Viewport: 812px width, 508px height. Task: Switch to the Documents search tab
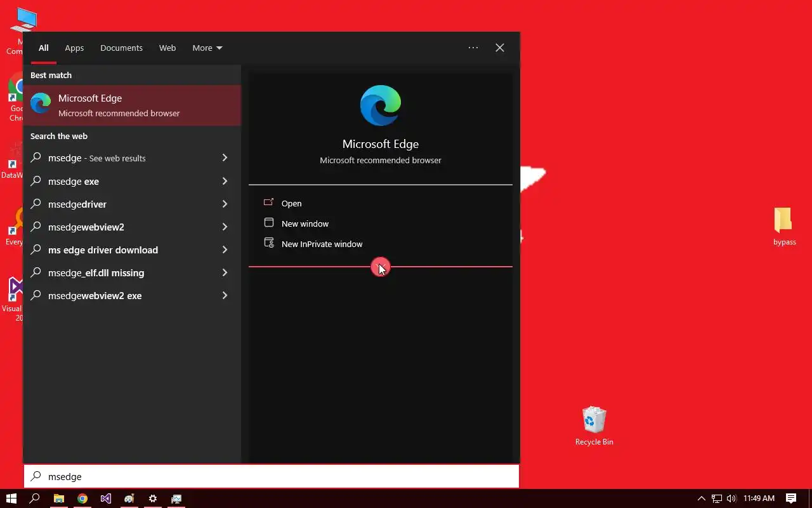click(121, 48)
